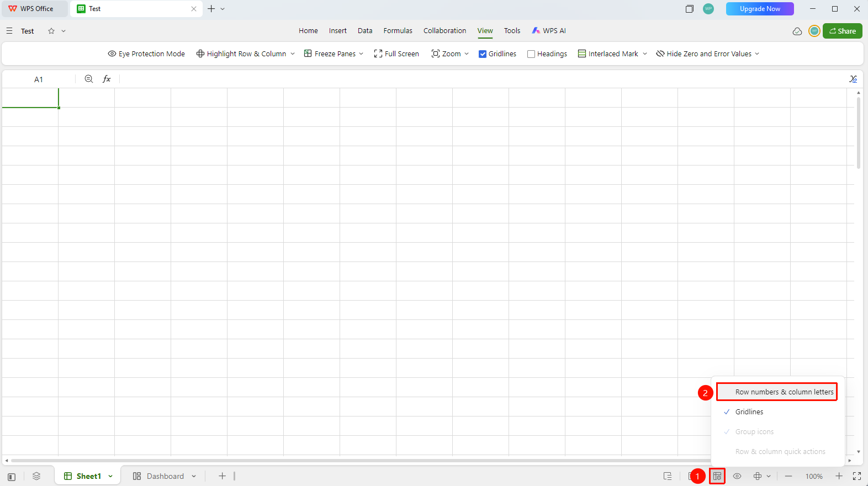Open the Insert tab
Screen dimensions: 868x486
(338, 31)
